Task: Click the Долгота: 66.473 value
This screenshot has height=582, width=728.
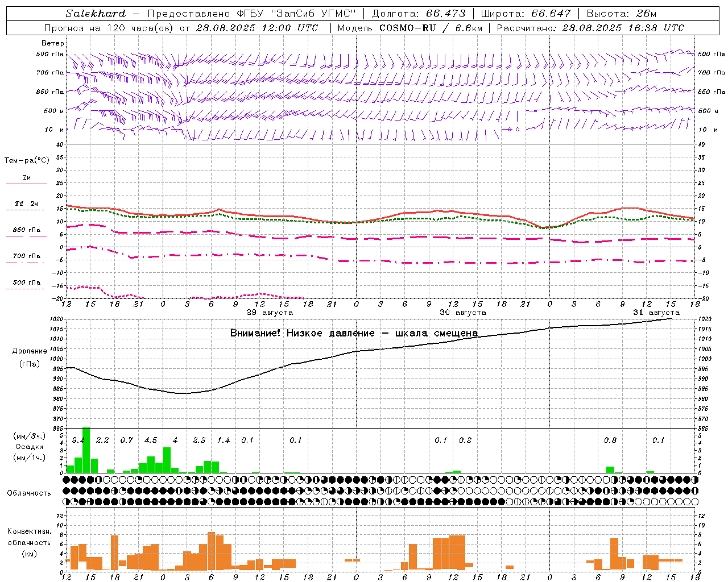Action: click(419, 14)
